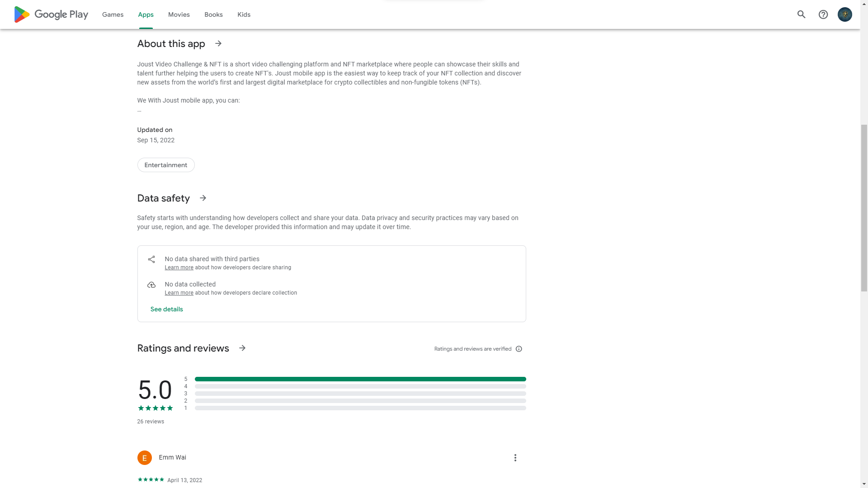Image resolution: width=868 pixels, height=488 pixels.
Task: Click the 5-star rating bar
Action: (x=360, y=379)
